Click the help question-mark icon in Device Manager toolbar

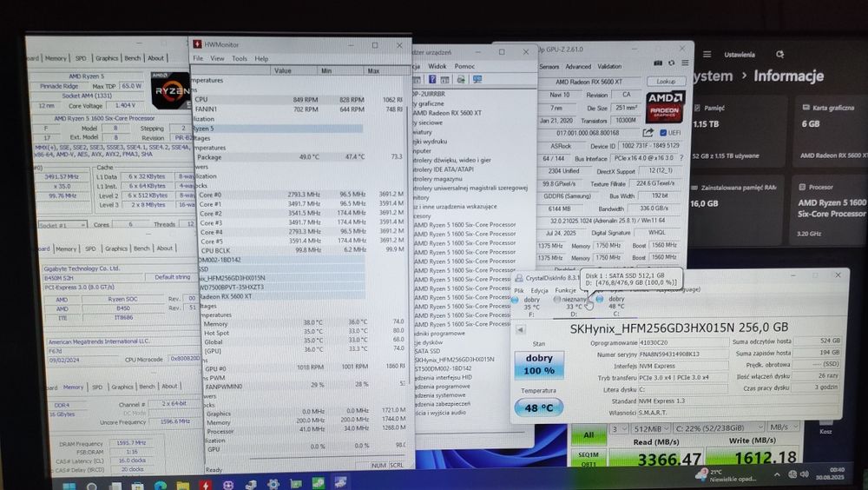point(432,79)
